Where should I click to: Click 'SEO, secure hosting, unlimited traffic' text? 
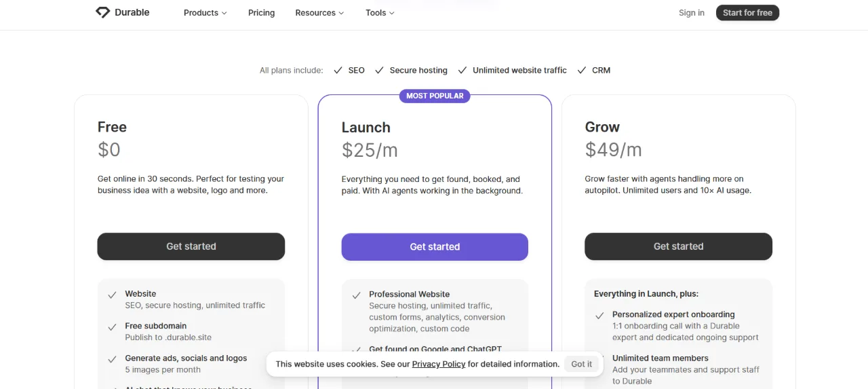[x=195, y=305]
